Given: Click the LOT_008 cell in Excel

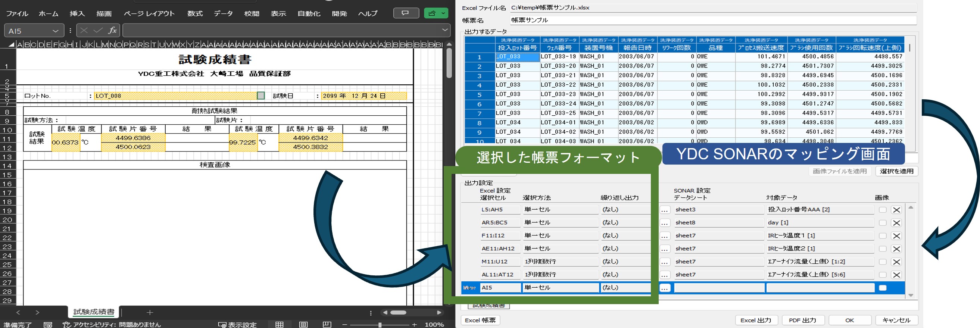Looking at the screenshot, I should coord(175,96).
